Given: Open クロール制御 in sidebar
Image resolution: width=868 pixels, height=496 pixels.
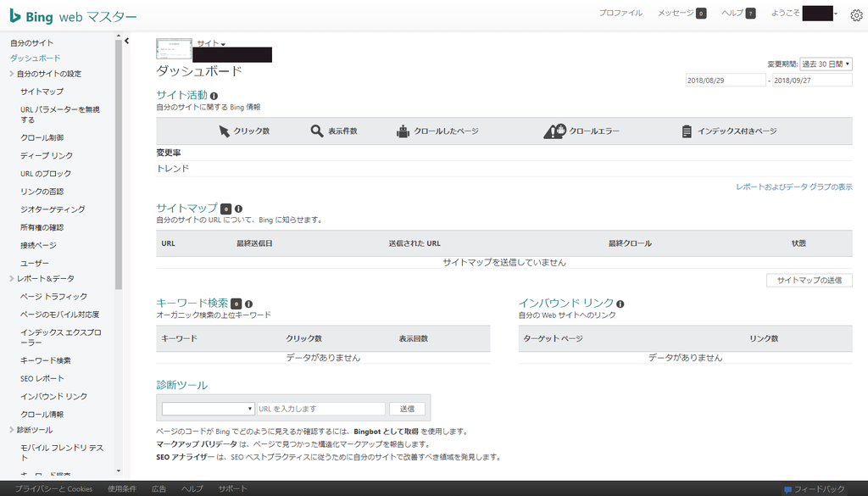Looking at the screenshot, I should tap(42, 137).
